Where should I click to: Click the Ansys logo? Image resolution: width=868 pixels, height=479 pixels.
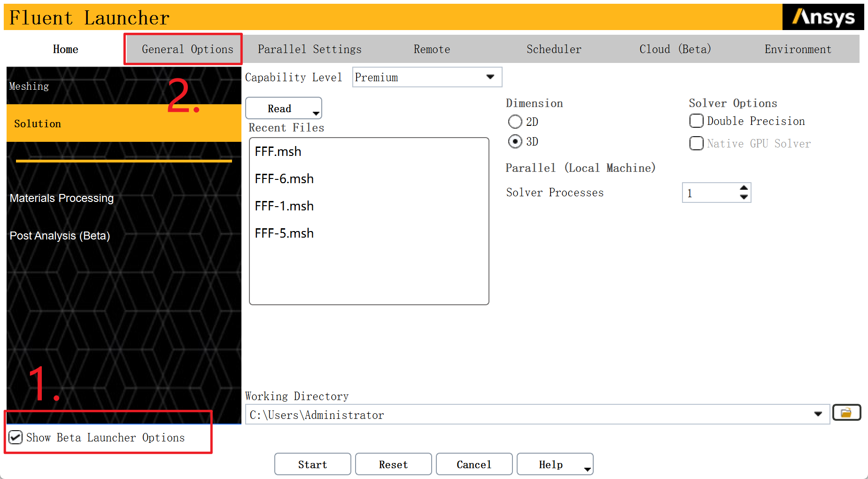[x=823, y=17]
